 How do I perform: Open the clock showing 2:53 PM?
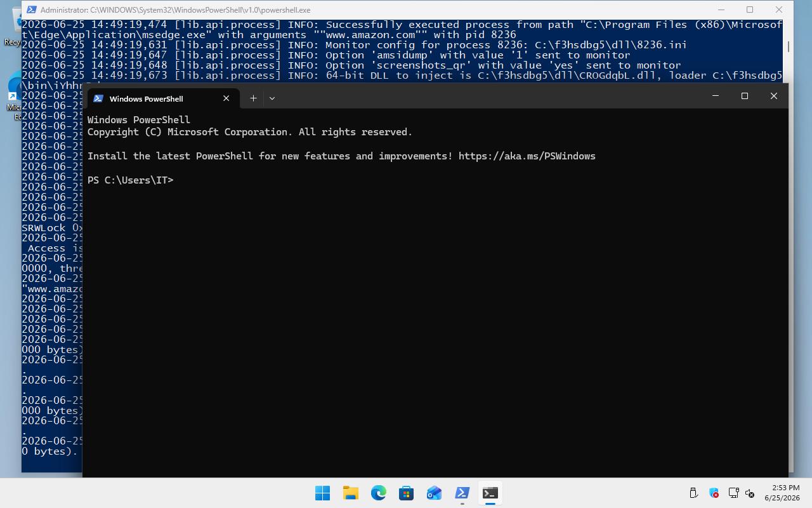782,493
